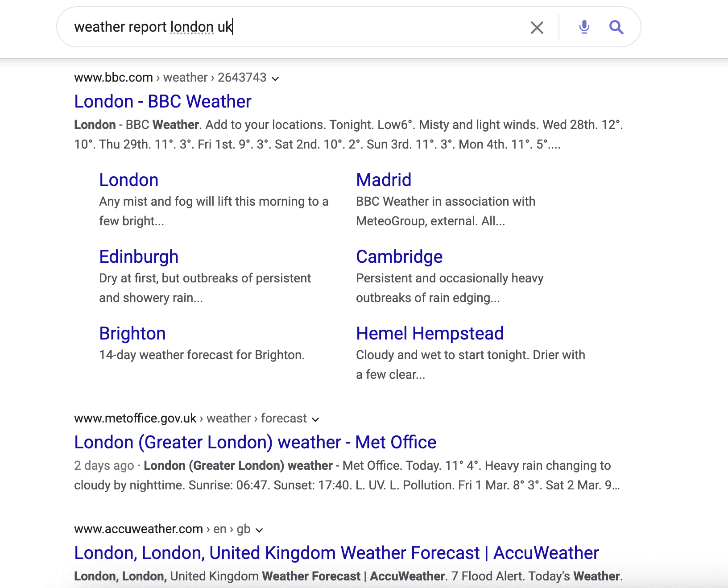Open the Cambridge sitelink
Image resolution: width=728 pixels, height=588 pixels.
click(x=399, y=257)
